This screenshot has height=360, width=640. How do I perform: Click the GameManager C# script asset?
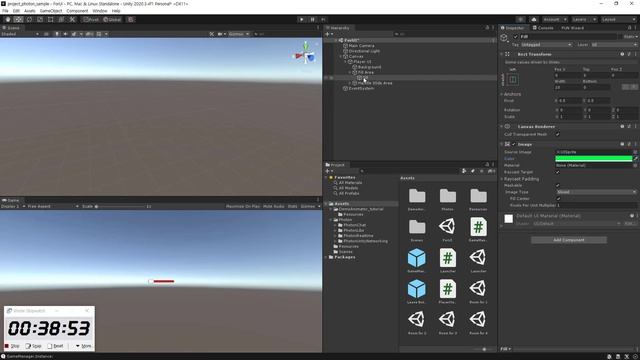[x=478, y=230]
